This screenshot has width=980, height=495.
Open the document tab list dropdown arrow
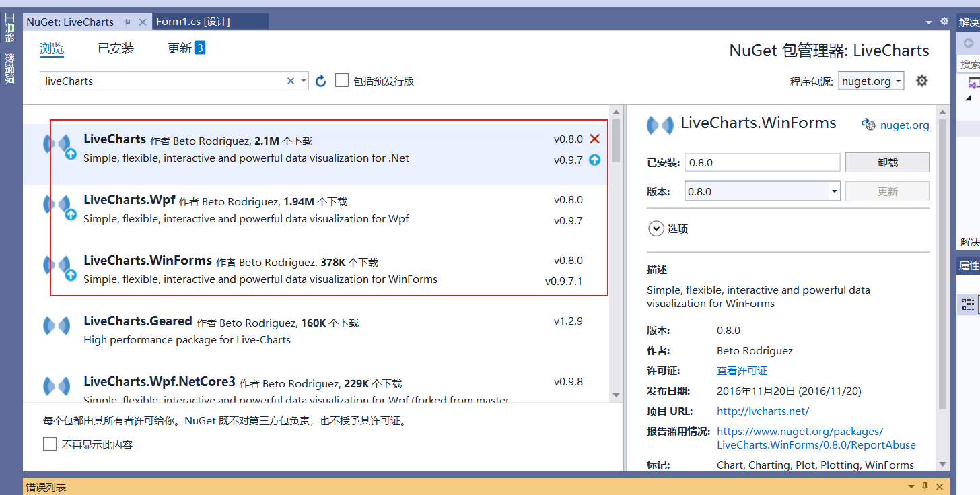(930, 22)
